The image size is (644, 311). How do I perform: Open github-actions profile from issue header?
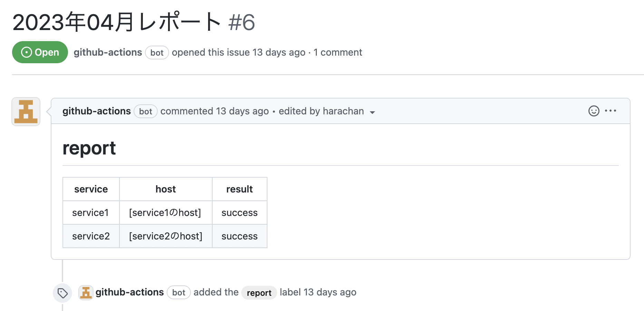(x=108, y=52)
